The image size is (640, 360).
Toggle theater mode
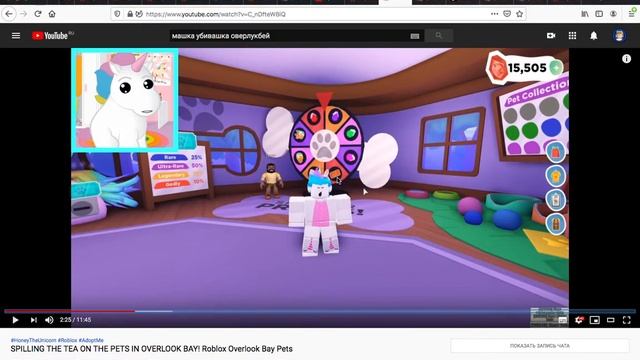pos(611,320)
